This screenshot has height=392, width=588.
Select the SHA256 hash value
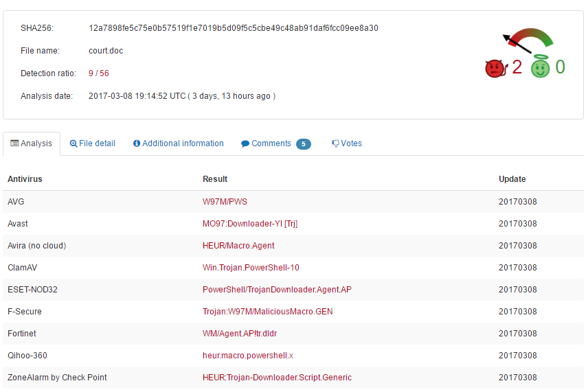pyautogui.click(x=234, y=28)
